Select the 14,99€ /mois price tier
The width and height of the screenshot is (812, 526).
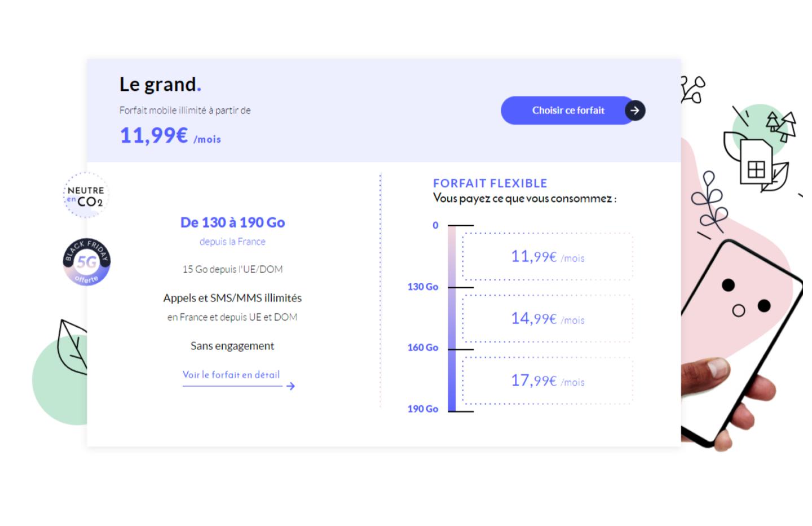tap(548, 319)
